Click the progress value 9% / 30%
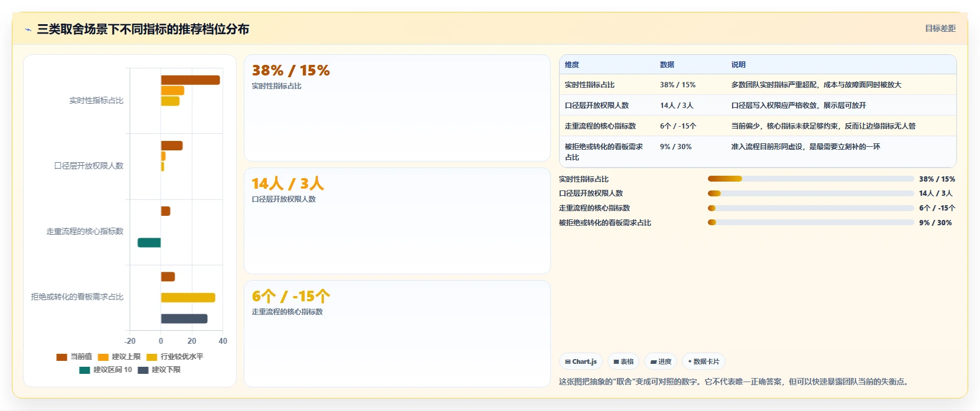 click(935, 223)
